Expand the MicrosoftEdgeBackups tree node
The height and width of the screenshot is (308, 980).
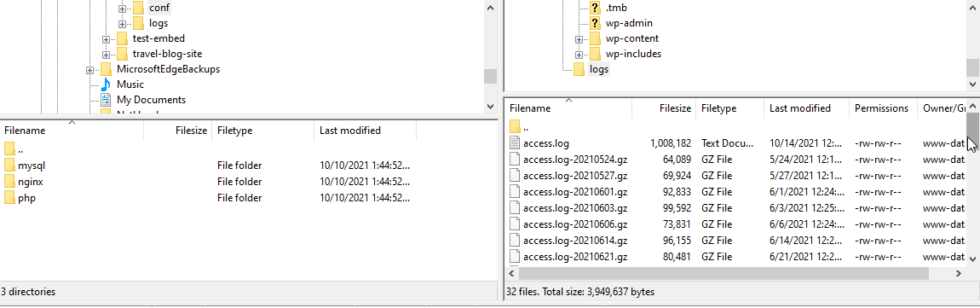pos(90,69)
